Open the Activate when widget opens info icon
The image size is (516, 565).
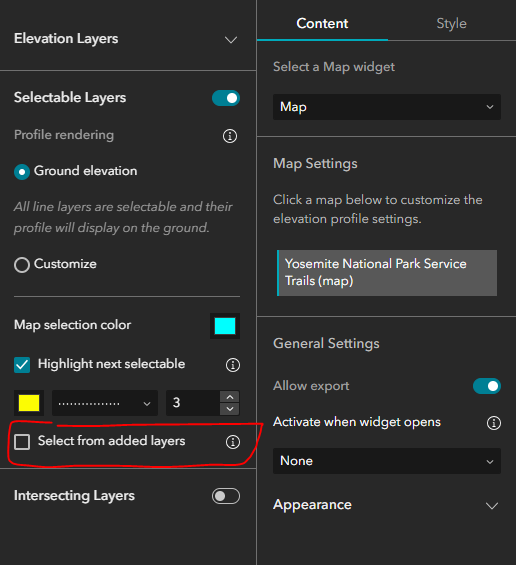(x=494, y=423)
